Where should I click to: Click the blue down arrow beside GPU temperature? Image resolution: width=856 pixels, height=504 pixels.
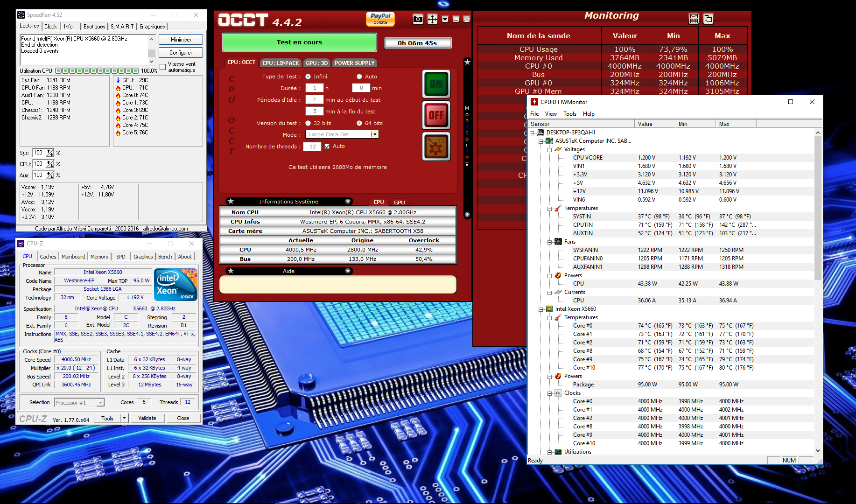pyautogui.click(x=118, y=80)
